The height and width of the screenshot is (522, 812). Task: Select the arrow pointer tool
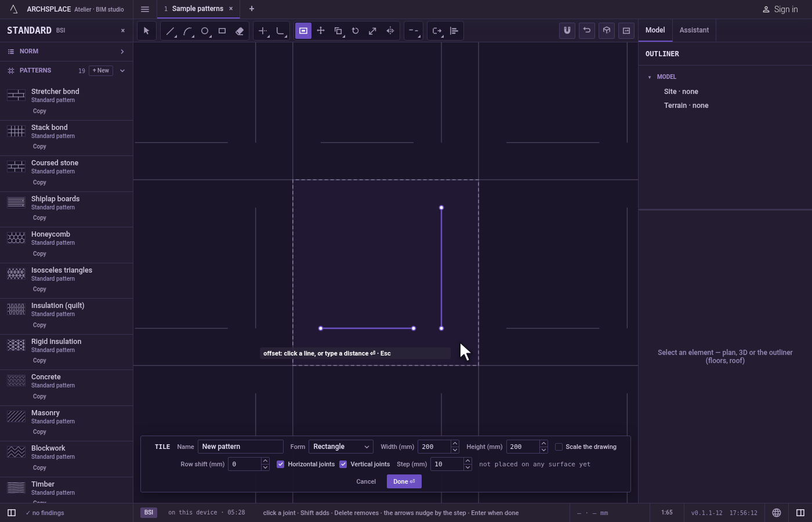pos(146,31)
